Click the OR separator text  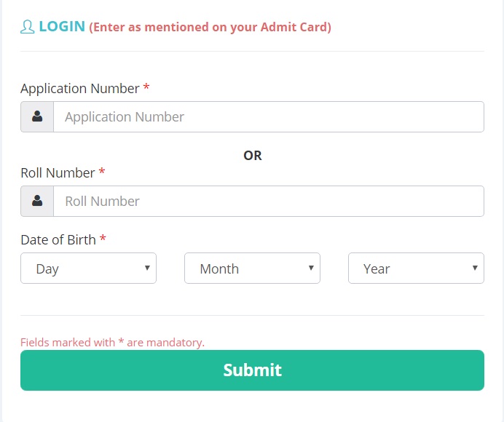coord(253,156)
